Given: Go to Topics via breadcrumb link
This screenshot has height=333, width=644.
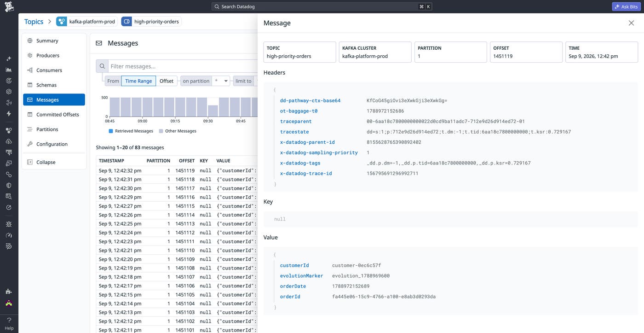Looking at the screenshot, I should (x=34, y=22).
